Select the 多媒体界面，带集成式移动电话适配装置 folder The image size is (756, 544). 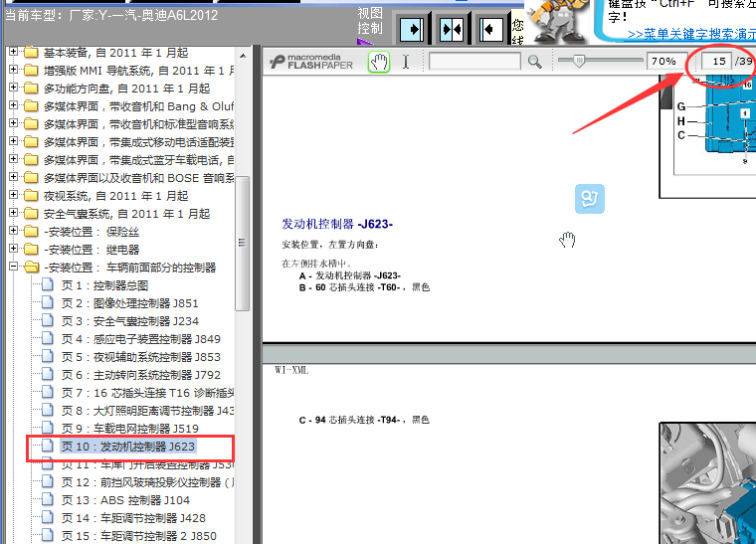point(139,141)
